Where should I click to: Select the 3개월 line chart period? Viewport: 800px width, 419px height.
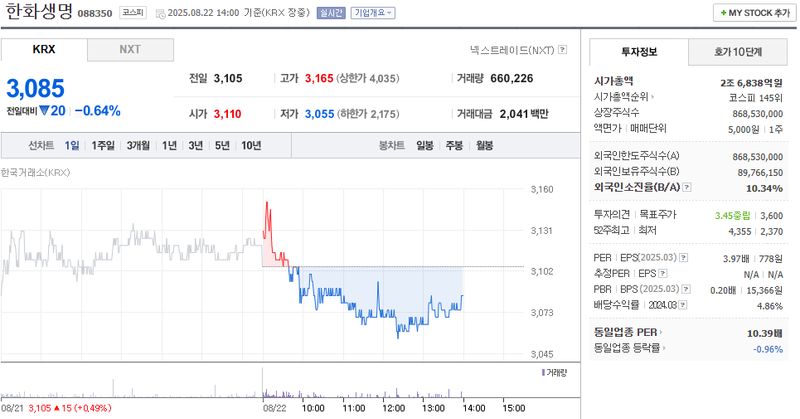(x=138, y=146)
